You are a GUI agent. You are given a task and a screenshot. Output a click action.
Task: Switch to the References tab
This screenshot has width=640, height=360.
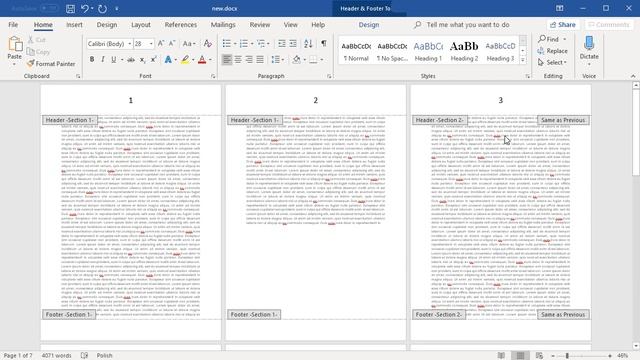(181, 25)
